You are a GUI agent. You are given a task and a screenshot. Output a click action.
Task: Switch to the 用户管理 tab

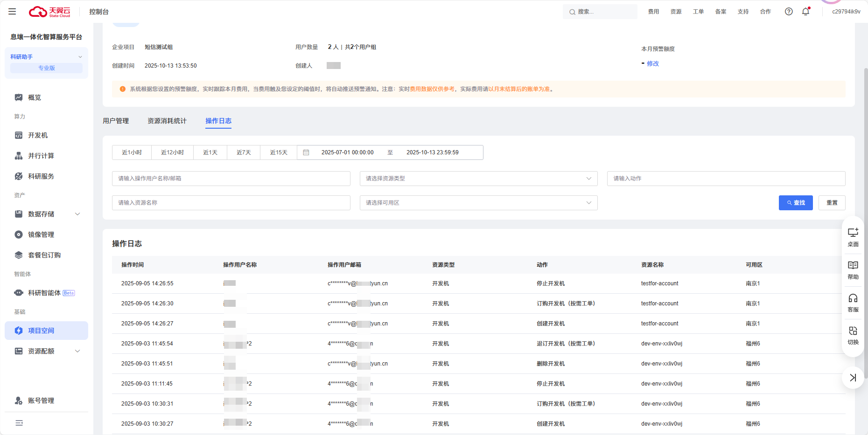click(116, 121)
